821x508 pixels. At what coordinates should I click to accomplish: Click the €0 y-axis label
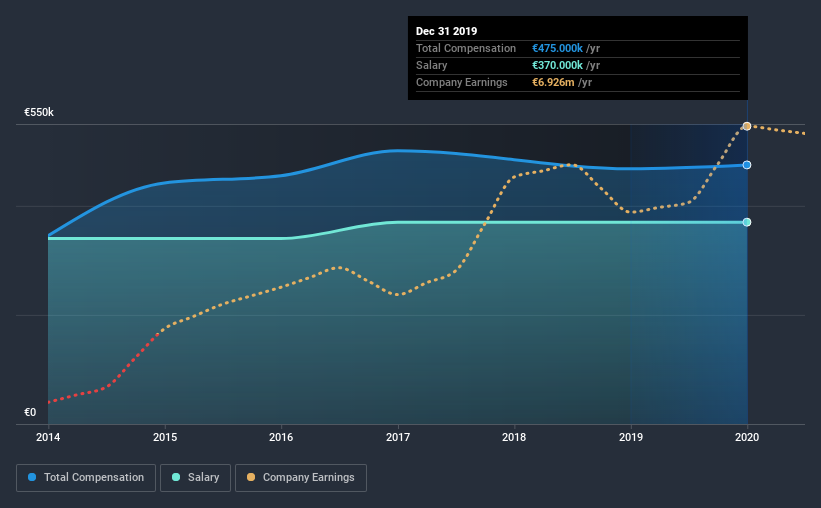[30, 413]
